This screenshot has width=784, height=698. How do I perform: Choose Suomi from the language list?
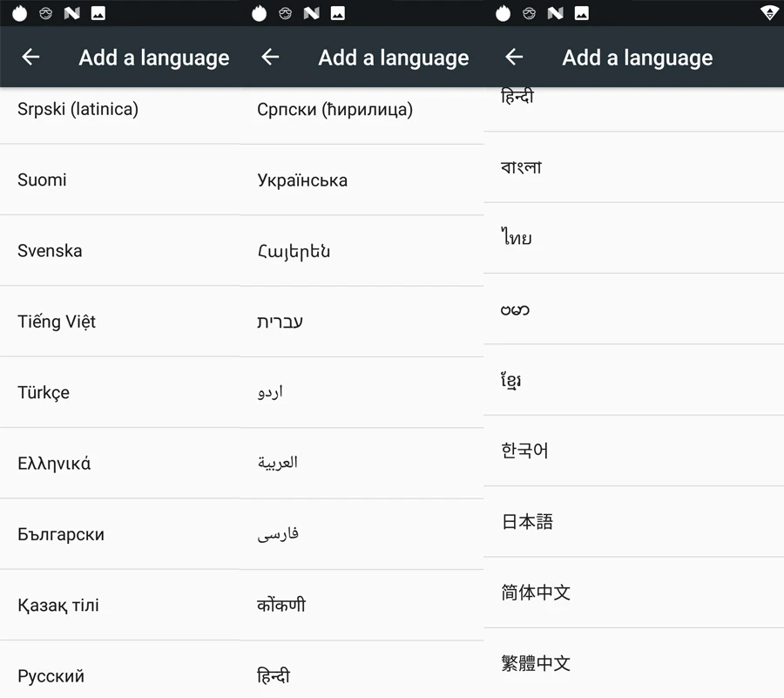tap(120, 180)
